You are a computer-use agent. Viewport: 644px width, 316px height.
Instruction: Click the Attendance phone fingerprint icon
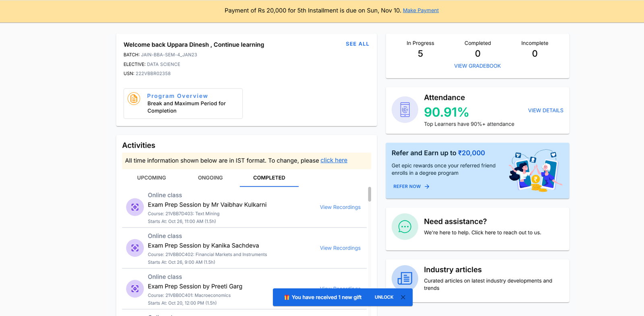pyautogui.click(x=405, y=109)
